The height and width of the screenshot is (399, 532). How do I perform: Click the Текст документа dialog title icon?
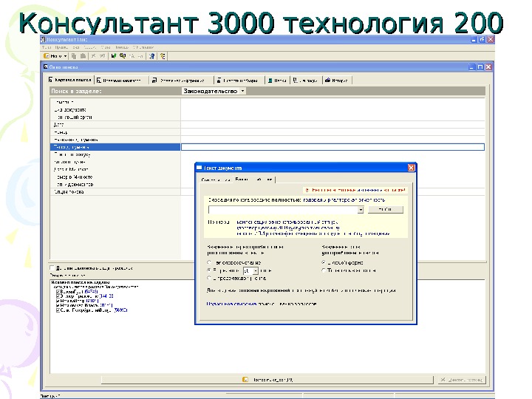pyautogui.click(x=199, y=168)
